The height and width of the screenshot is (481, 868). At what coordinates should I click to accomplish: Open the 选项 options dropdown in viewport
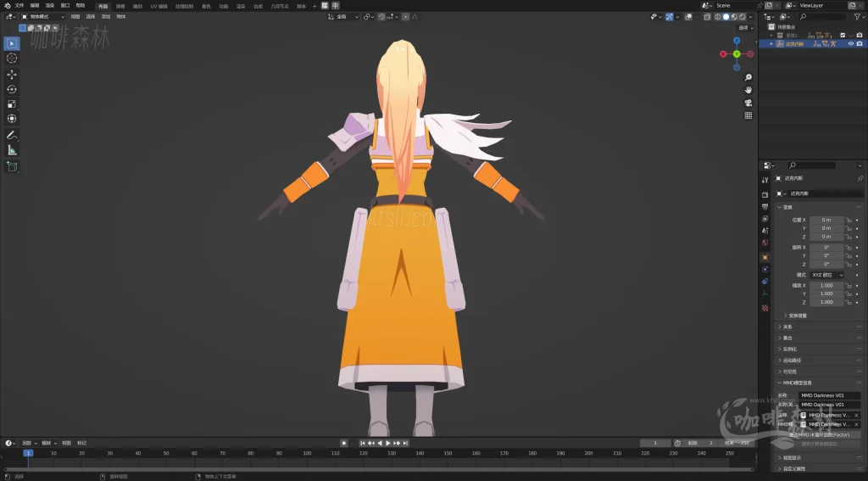[x=745, y=28]
